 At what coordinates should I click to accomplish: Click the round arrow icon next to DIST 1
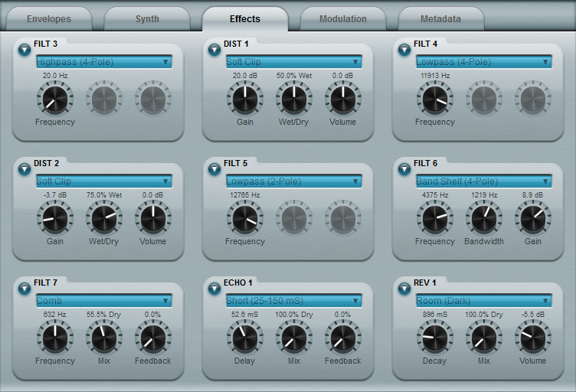pyautogui.click(x=214, y=50)
